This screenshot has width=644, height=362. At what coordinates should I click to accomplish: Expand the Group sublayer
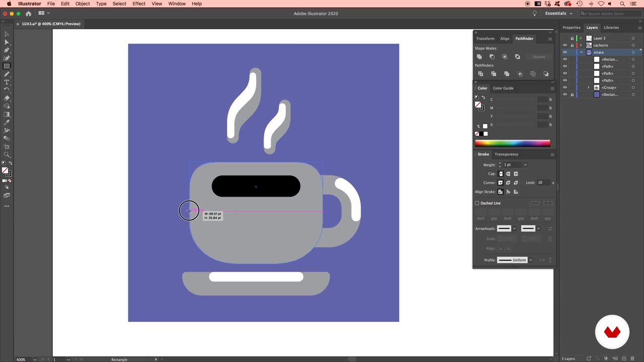(x=588, y=87)
